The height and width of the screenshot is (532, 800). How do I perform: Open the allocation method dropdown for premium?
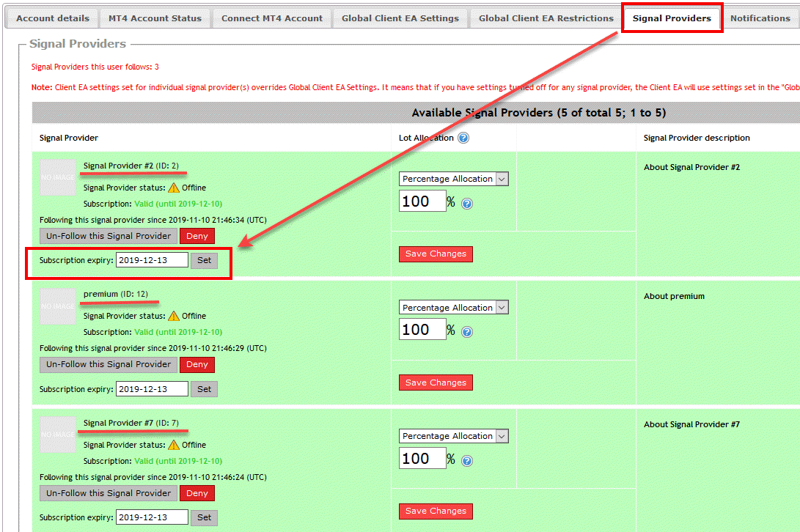[x=453, y=307]
